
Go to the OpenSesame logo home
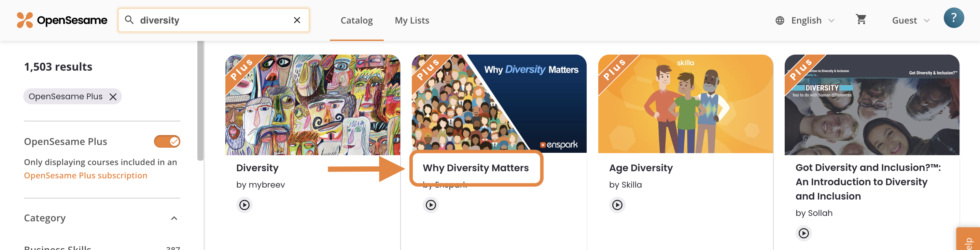coord(62,20)
